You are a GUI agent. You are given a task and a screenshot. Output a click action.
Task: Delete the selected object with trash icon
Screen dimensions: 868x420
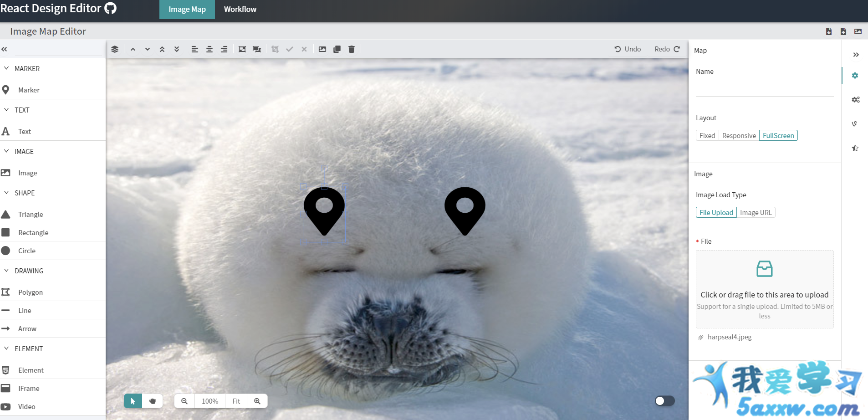pos(352,49)
